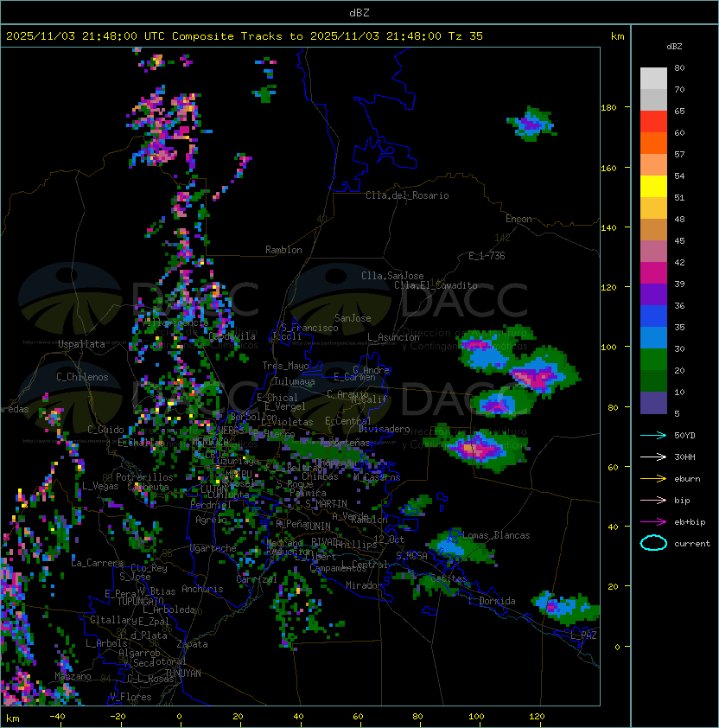The width and height of the screenshot is (719, 728).
Task: Click the 'eburn' legend label
Action: [687, 479]
